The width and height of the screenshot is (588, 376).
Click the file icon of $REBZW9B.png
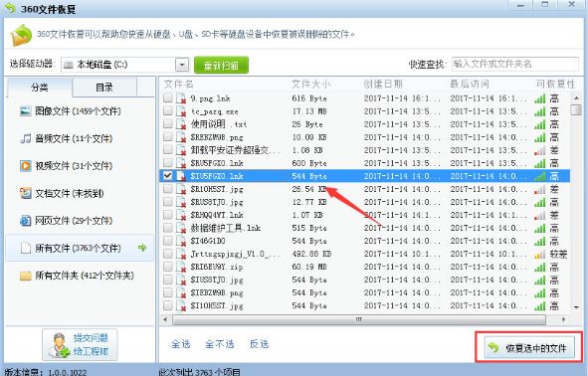coord(181,137)
